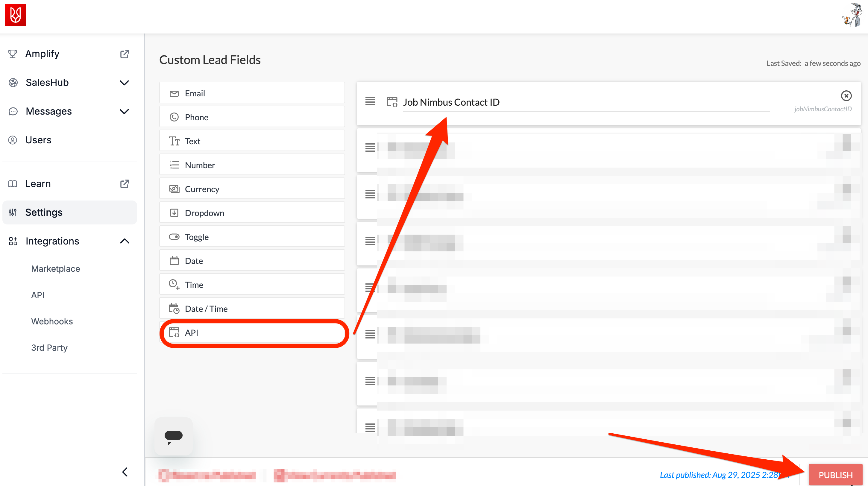Image resolution: width=868 pixels, height=486 pixels.
Task: Click the red logo in top-left corner
Action: pyautogui.click(x=15, y=15)
